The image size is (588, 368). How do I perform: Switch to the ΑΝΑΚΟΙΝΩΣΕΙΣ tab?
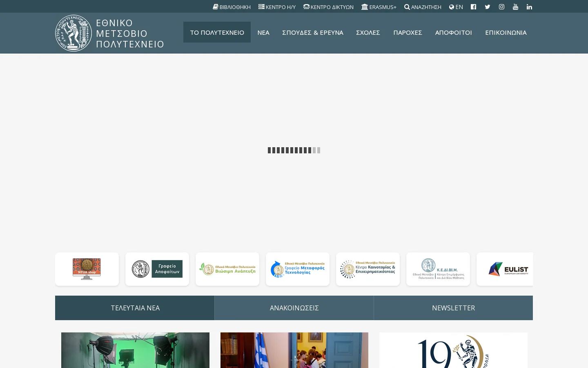coord(294,308)
